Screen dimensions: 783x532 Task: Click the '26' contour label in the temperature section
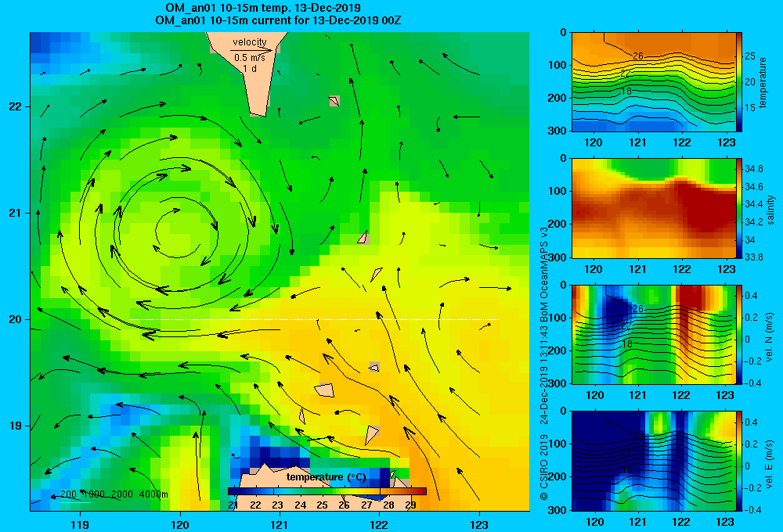pyautogui.click(x=637, y=56)
